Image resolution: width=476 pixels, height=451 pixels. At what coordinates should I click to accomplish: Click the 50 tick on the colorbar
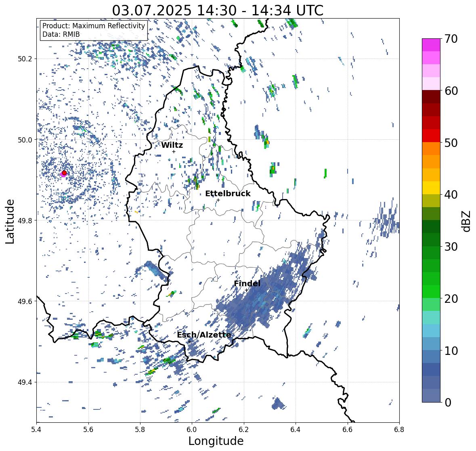[451, 143]
